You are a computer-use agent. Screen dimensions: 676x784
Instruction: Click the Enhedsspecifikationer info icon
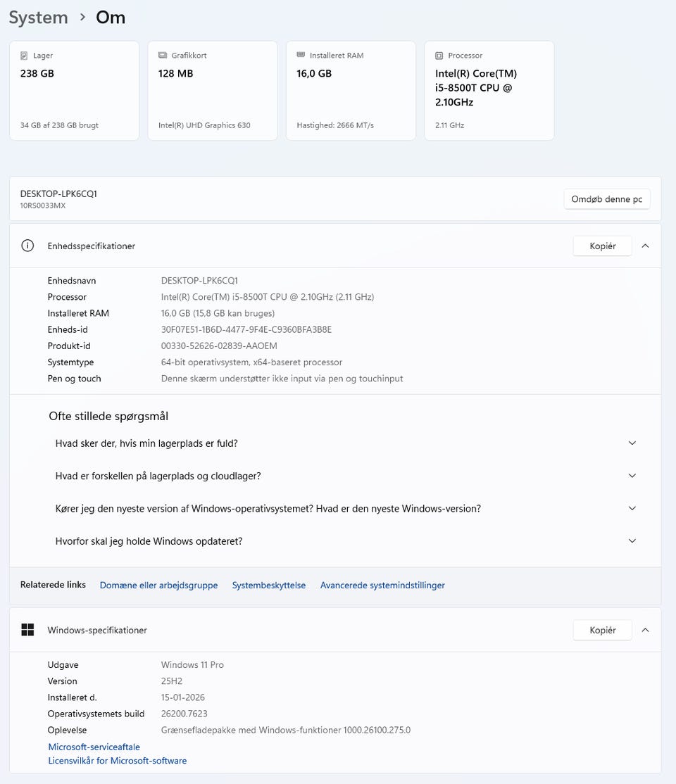pyautogui.click(x=27, y=246)
